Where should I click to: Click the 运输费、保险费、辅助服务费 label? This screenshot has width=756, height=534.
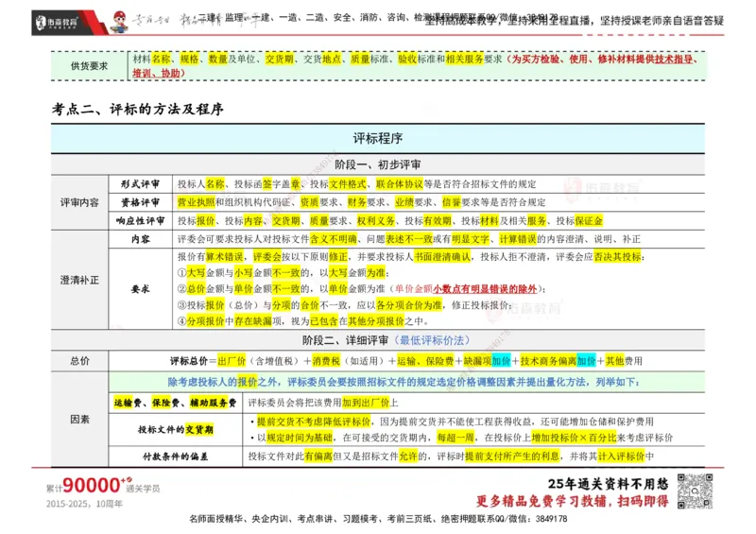(175, 403)
